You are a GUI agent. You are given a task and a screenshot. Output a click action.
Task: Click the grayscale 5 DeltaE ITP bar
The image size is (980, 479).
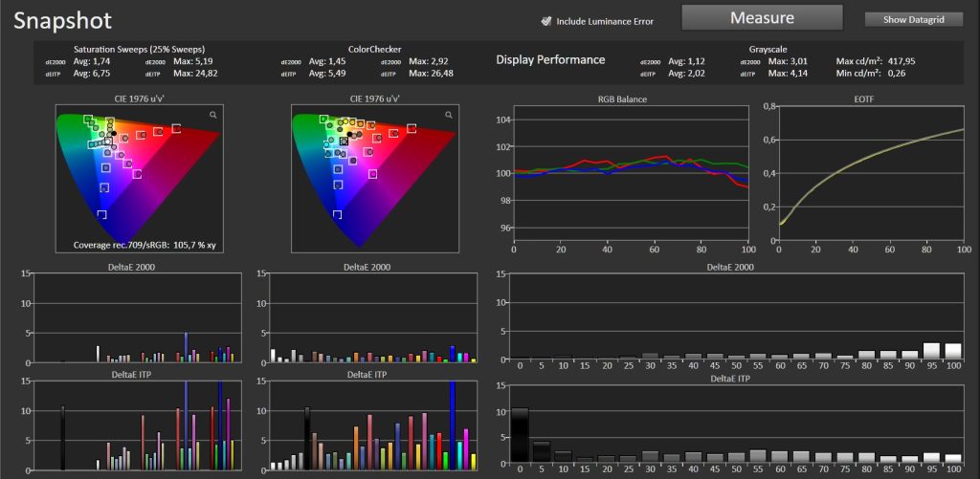click(542, 452)
